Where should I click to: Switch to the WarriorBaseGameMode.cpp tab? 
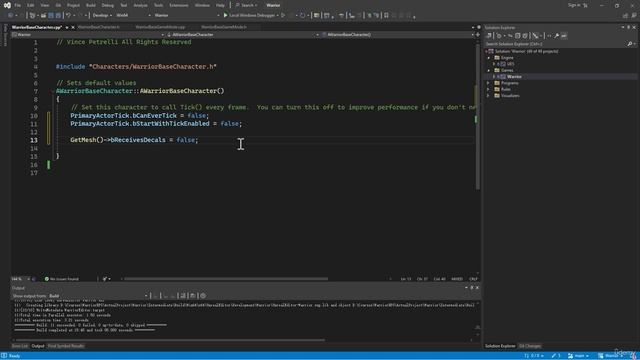point(160,27)
